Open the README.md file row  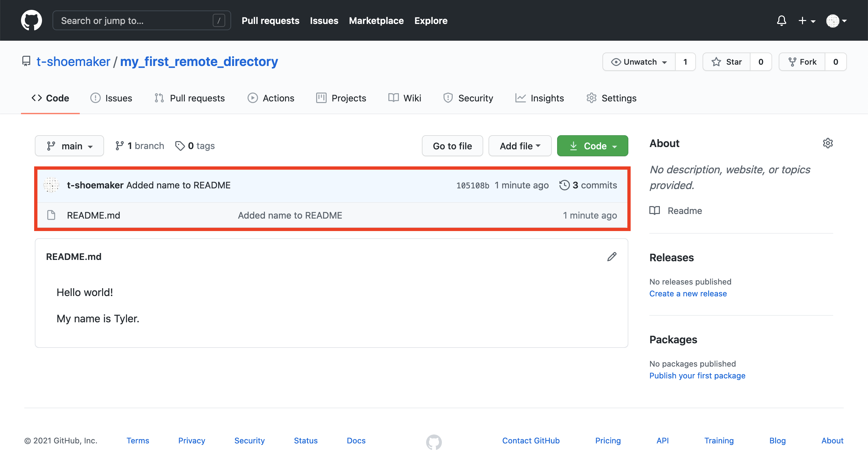332,215
